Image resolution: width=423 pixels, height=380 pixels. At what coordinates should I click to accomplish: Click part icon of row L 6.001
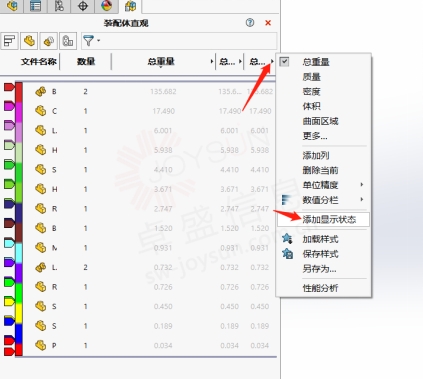point(40,130)
